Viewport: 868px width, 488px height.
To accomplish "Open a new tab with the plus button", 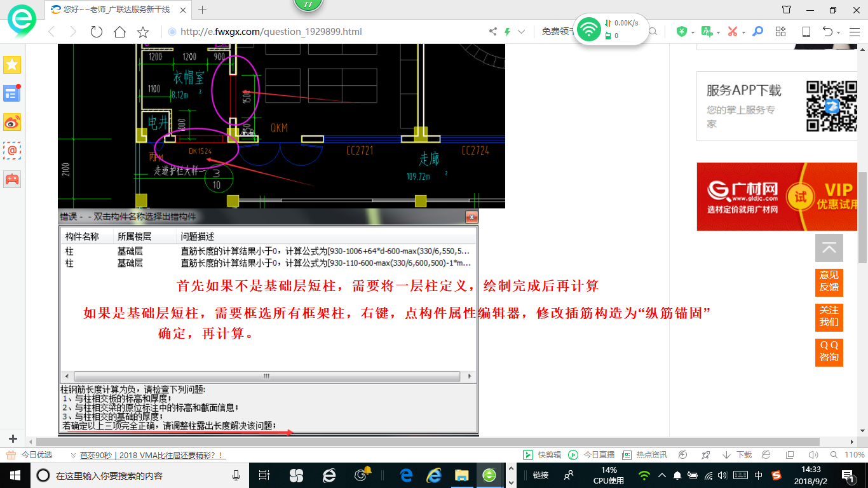I will pyautogui.click(x=203, y=10).
